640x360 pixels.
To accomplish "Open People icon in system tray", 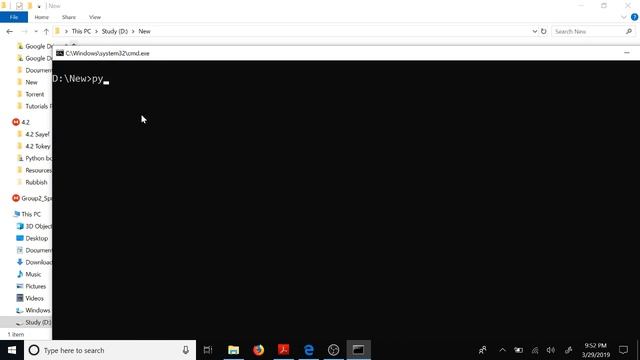I will click(482, 350).
